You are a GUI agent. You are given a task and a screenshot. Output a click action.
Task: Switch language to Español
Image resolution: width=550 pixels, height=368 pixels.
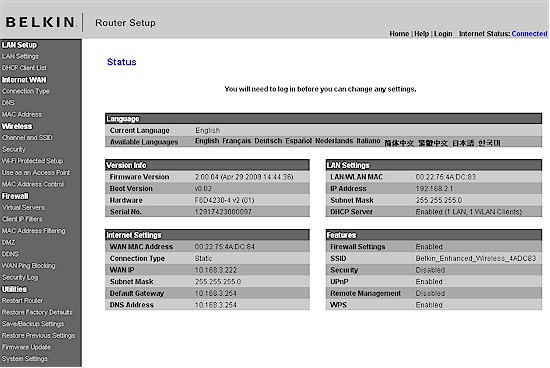pos(298,141)
